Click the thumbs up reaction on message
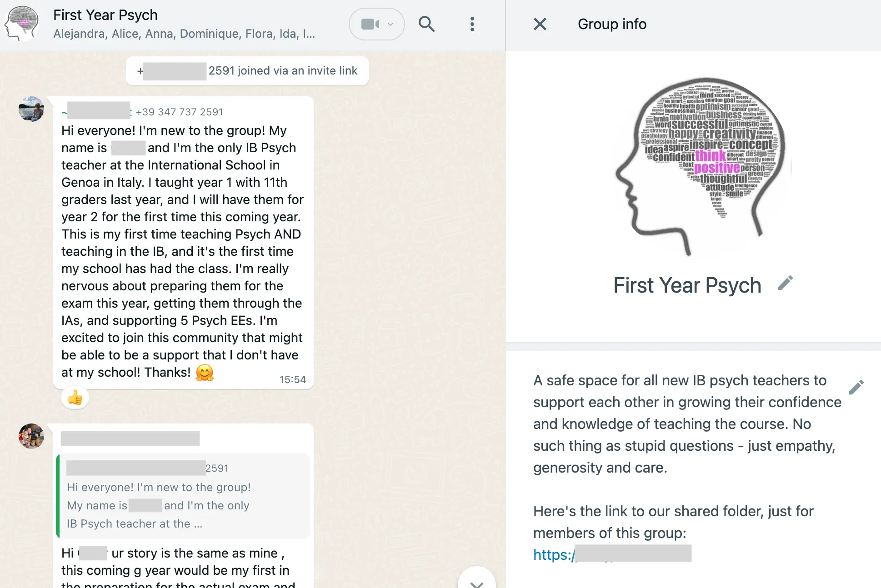Image resolution: width=881 pixels, height=588 pixels. click(x=75, y=398)
